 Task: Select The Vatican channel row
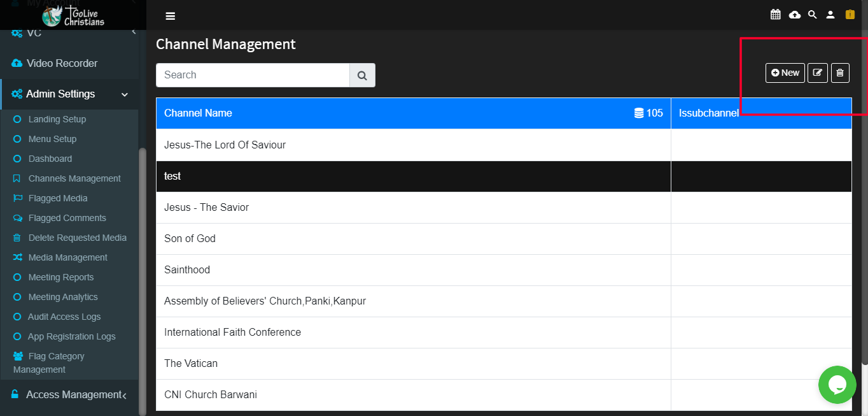coord(504,364)
